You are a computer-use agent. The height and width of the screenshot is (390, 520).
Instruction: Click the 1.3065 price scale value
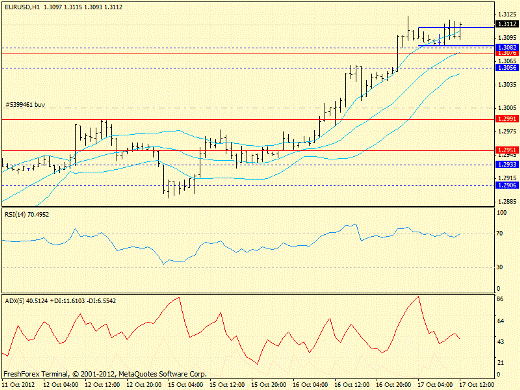point(507,61)
